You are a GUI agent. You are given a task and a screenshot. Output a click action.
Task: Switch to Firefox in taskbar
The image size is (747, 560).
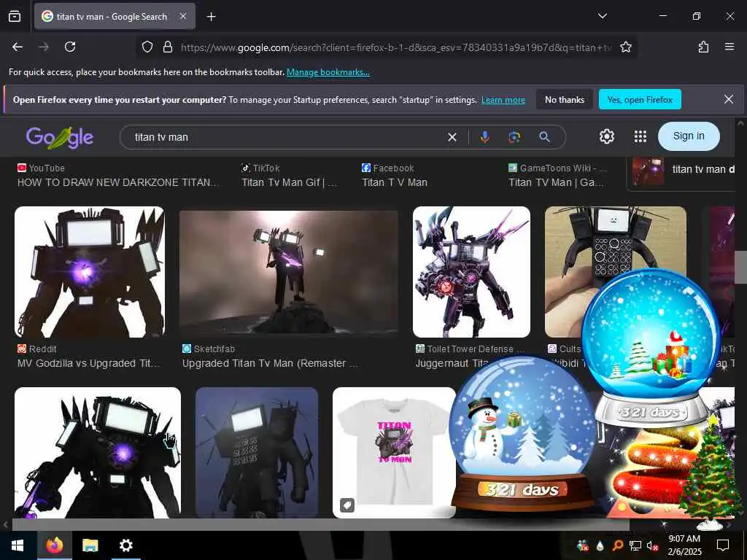click(54, 545)
